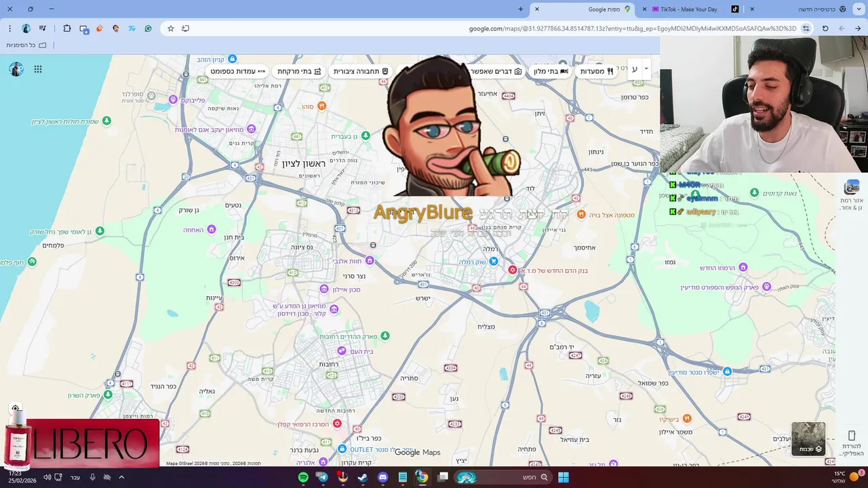Open Steam from the taskbar

(362, 477)
